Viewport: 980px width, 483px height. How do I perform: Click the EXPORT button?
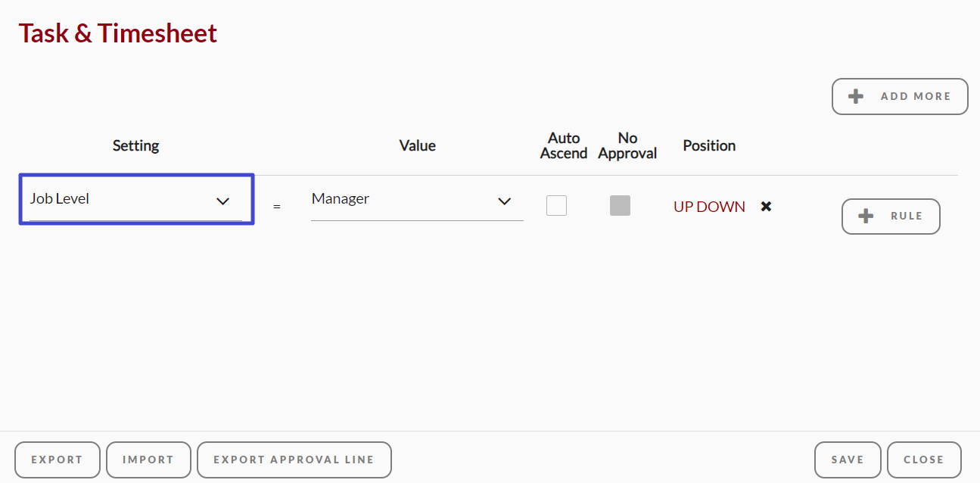[58, 460]
